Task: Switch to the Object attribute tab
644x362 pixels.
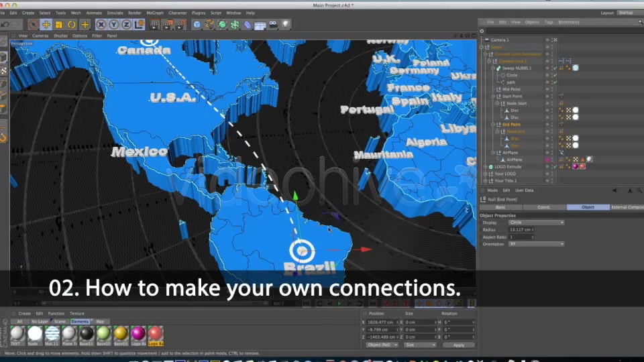Action: point(588,207)
